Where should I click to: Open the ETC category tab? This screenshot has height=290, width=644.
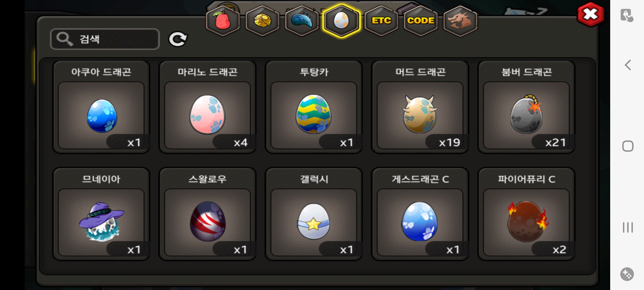[381, 20]
